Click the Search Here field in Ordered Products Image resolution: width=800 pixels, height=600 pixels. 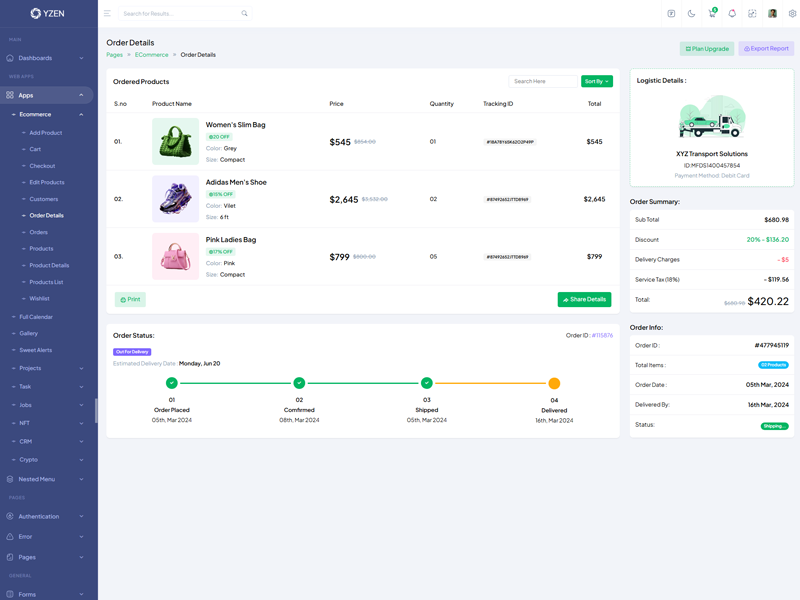coord(542,81)
